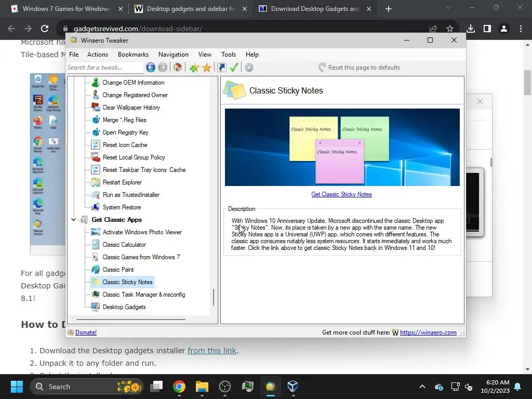
Task: Switch to Windows 7 Games Chrome tab
Action: click(66, 9)
